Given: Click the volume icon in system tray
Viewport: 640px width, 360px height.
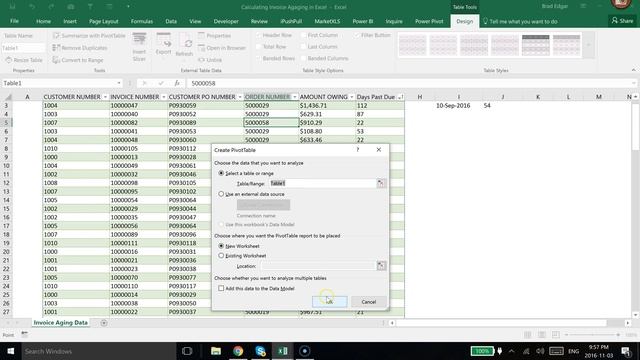Looking at the screenshot, I should 540,351.
